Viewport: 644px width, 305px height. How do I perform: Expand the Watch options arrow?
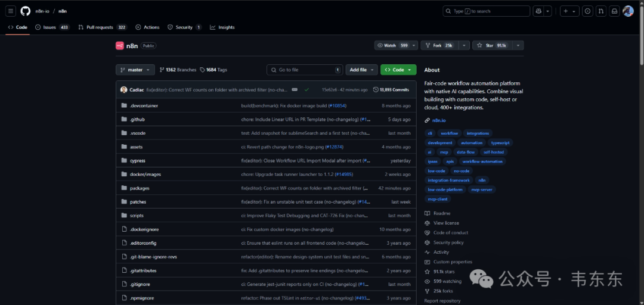point(414,45)
